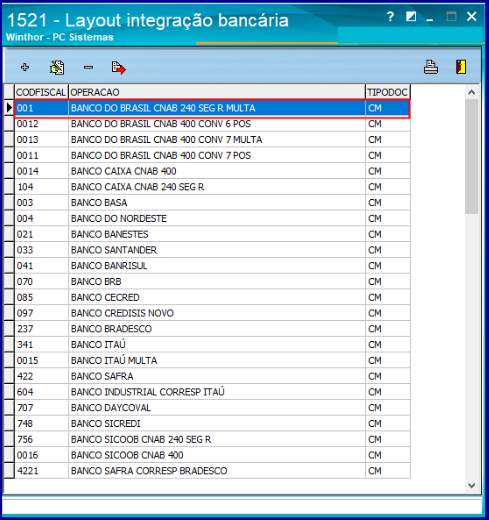
Task: Click code cell 0016
Action: click(x=41, y=455)
